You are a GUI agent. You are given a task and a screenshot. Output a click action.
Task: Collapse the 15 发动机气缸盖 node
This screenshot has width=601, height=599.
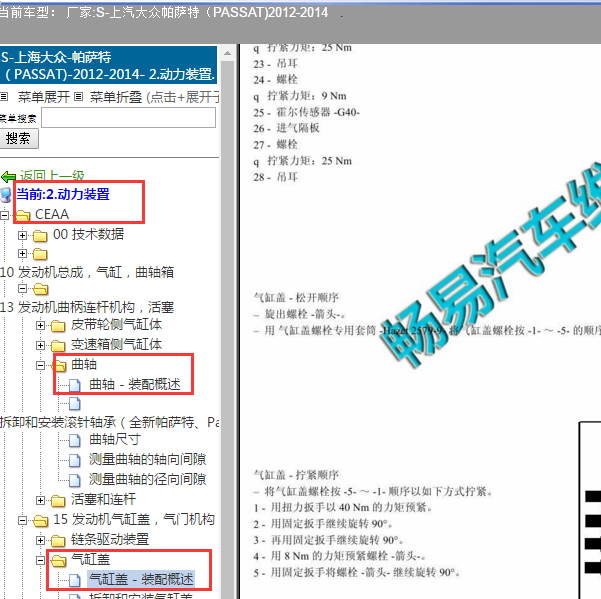click(x=22, y=520)
